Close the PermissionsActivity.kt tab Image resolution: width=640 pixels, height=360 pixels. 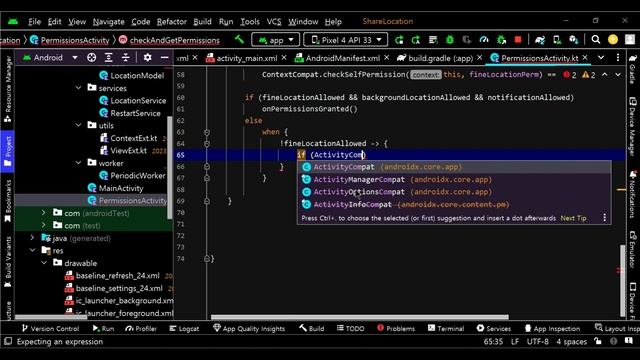(585, 58)
